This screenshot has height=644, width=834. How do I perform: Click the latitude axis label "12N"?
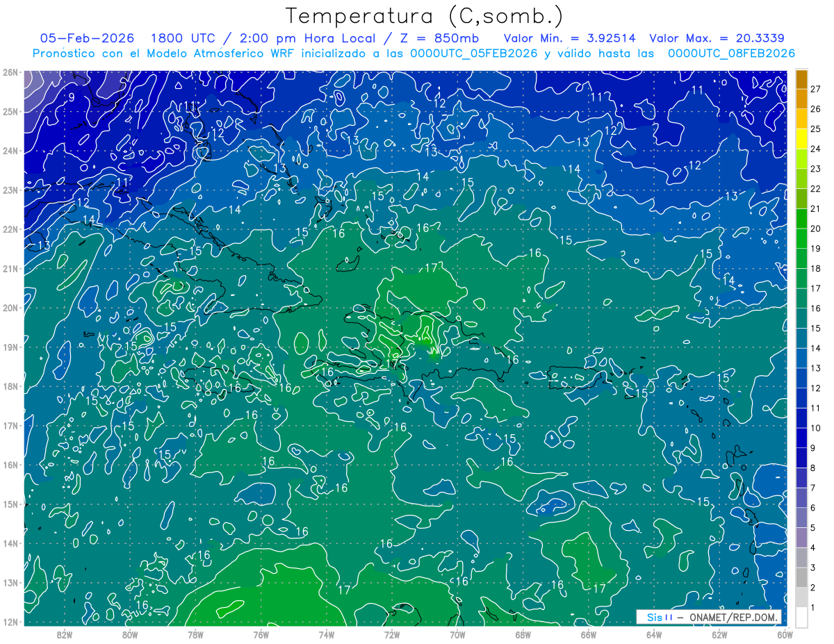click(10, 622)
